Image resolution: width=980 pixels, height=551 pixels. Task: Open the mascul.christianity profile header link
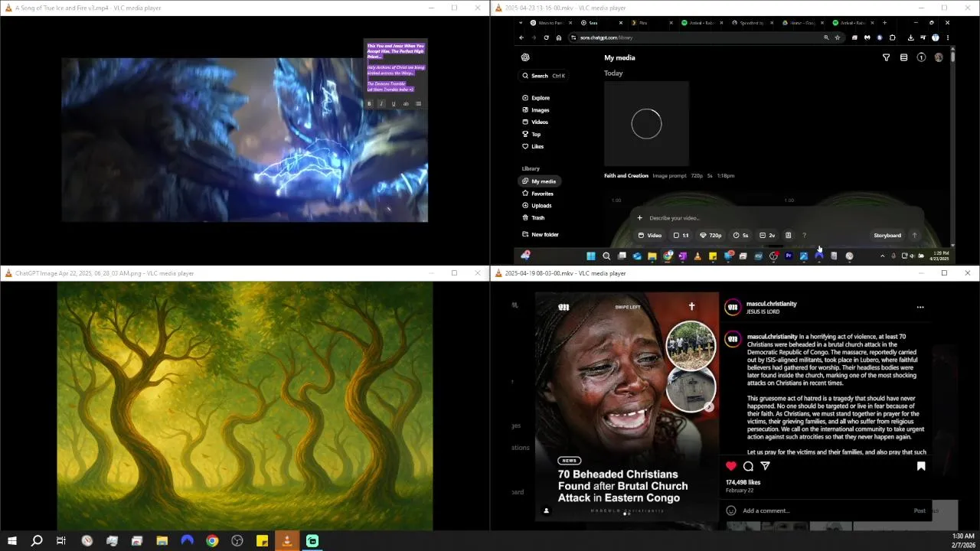(771, 304)
